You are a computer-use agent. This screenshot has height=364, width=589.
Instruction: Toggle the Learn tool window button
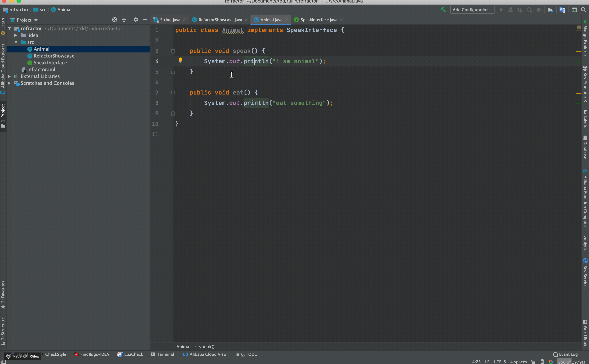pos(3,26)
